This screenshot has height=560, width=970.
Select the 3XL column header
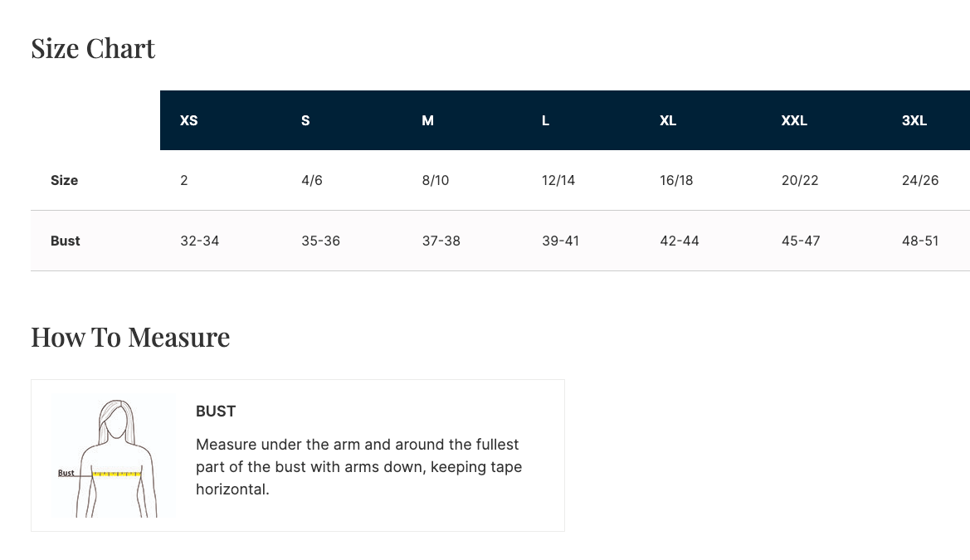(x=914, y=120)
